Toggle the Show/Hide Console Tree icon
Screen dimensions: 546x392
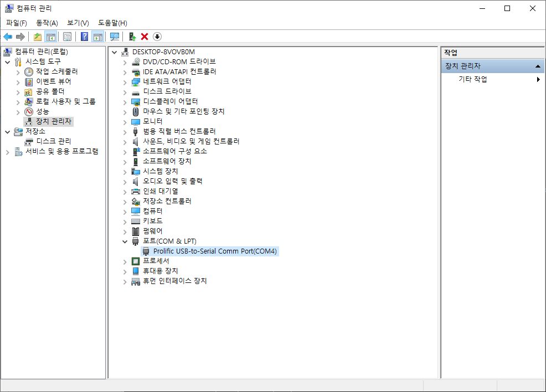51,37
